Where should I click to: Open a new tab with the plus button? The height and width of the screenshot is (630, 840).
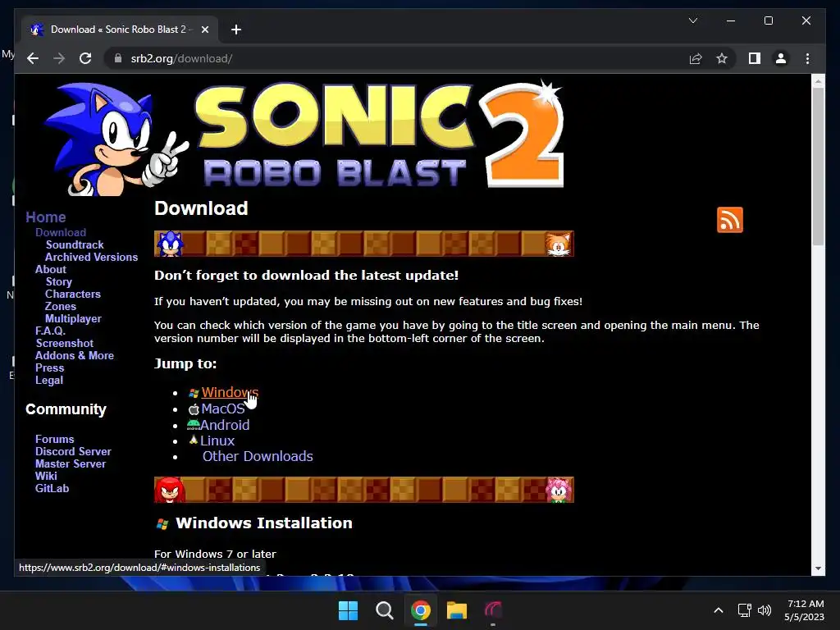click(236, 30)
